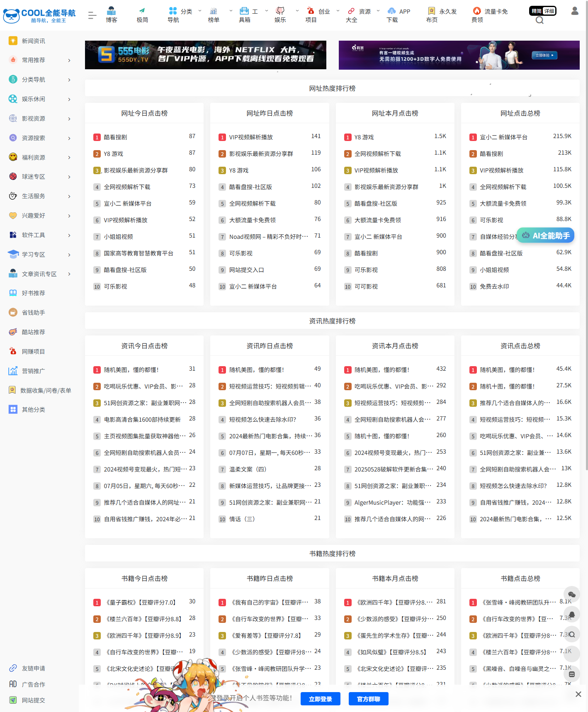This screenshot has height=712, width=588.
Task: Click the 广告合作 AD icon
Action: [x=13, y=684]
